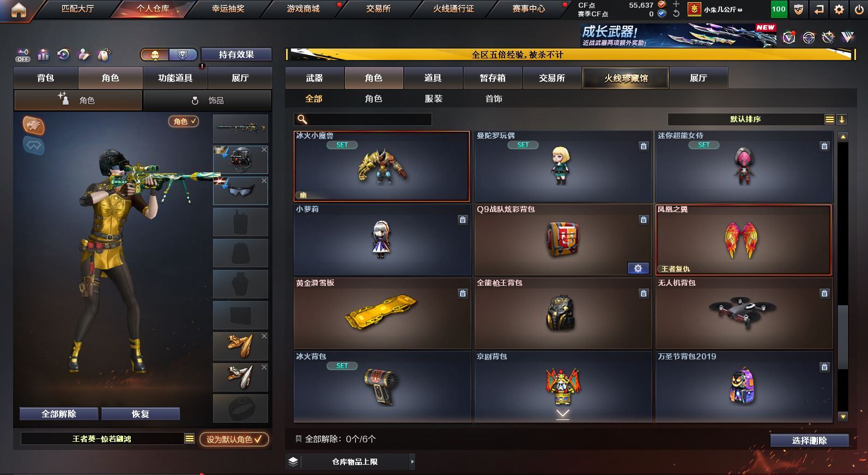Select the tiger emblem icon beside character

(x=33, y=125)
